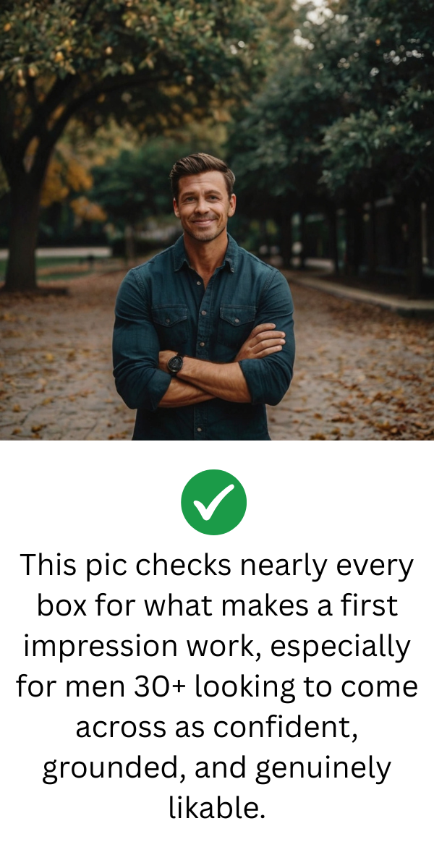Click the black wristwatch on the man's arm
Image resolution: width=434 pixels, height=868 pixels.
175,363
